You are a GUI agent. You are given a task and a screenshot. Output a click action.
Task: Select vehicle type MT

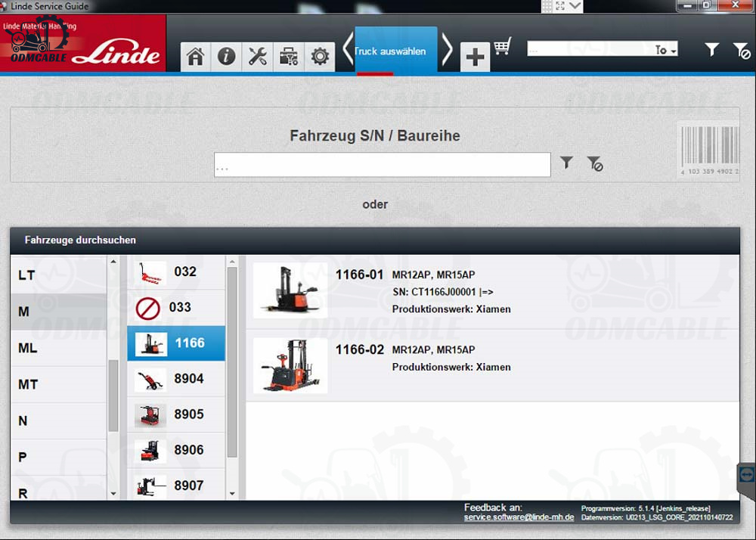pyautogui.click(x=59, y=384)
